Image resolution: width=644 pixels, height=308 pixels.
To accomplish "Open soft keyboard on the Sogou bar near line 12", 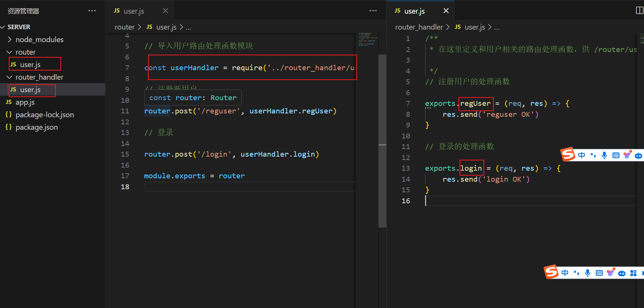I will point(616,155).
